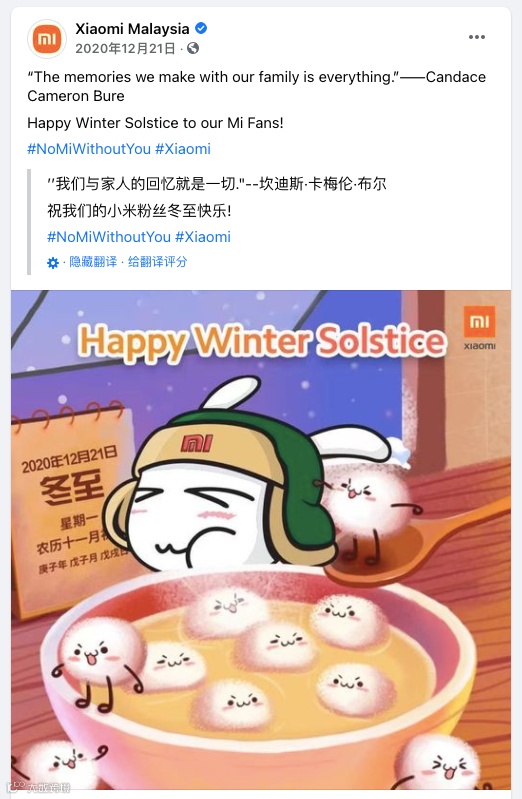The height and width of the screenshot is (799, 522).
Task: Click the Xiaomi Malaysia page name
Action: click(x=133, y=29)
